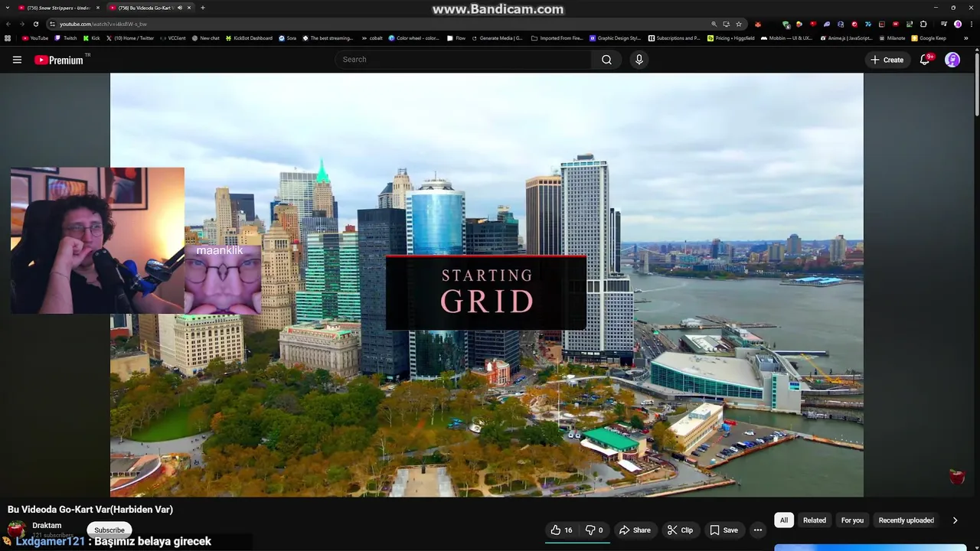The width and height of the screenshot is (980, 551).
Task: Dislike the video with thumbs down
Action: click(594, 530)
